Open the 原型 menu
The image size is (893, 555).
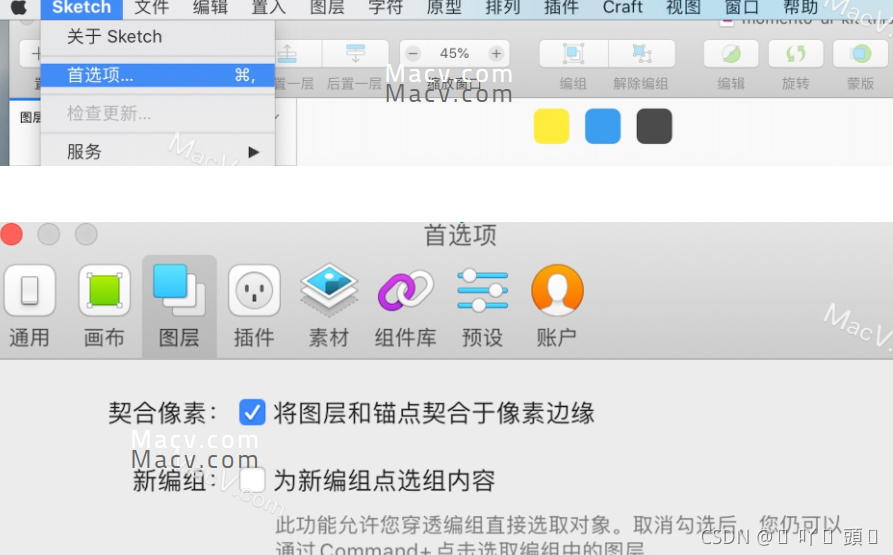(x=444, y=7)
